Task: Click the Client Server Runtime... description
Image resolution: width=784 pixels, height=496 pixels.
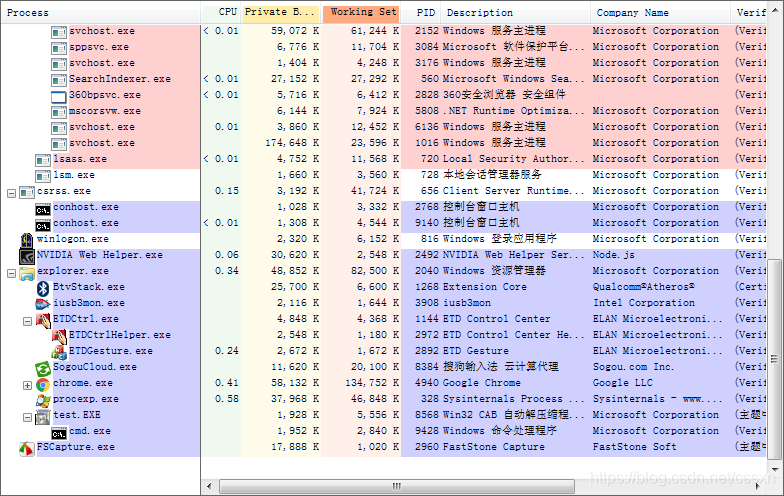Action: click(x=514, y=191)
